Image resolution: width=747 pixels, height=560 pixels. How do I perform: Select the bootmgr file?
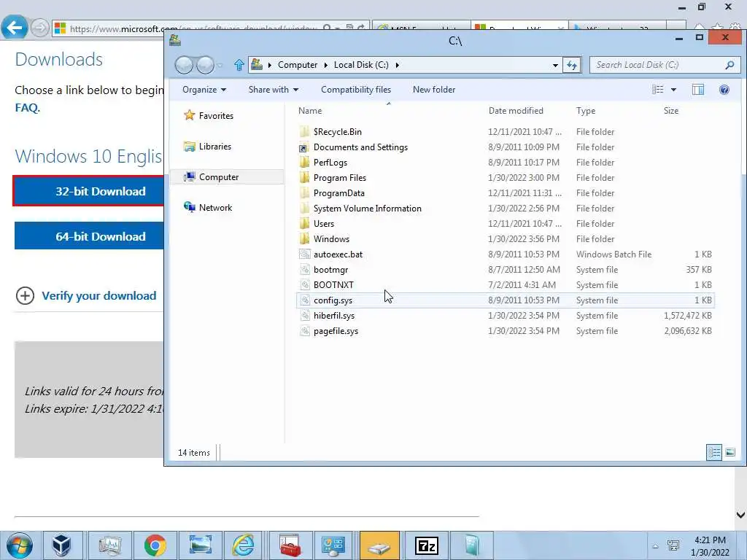pos(505,270)
